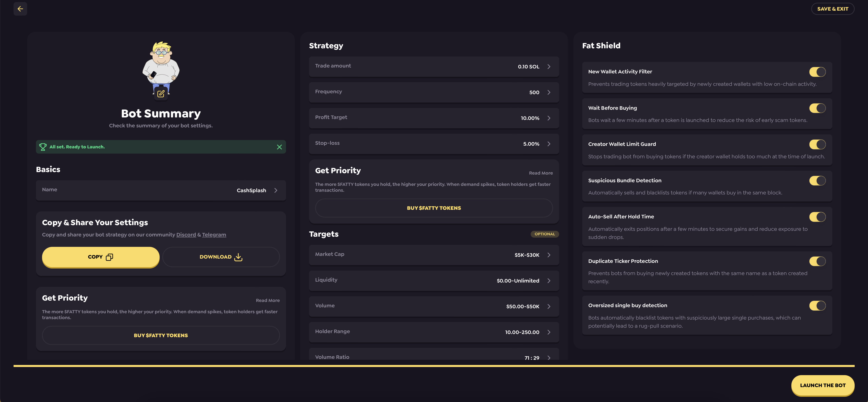Open the Discord community link
868x402 pixels.
(x=186, y=235)
